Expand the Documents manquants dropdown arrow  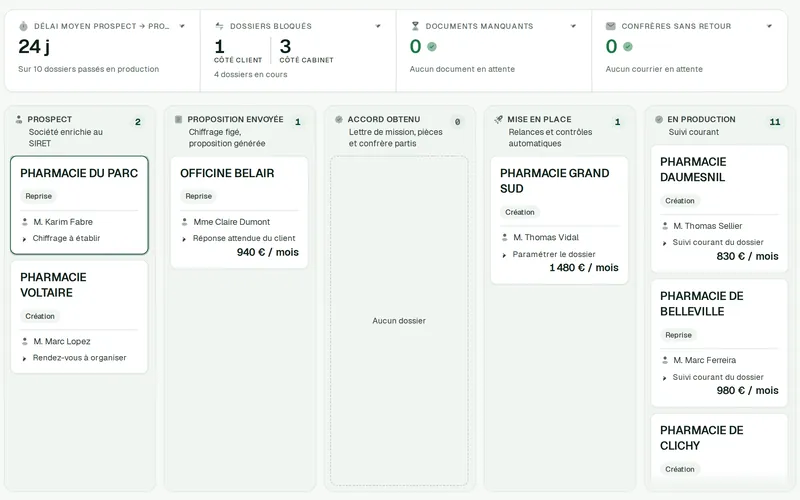[x=573, y=26]
